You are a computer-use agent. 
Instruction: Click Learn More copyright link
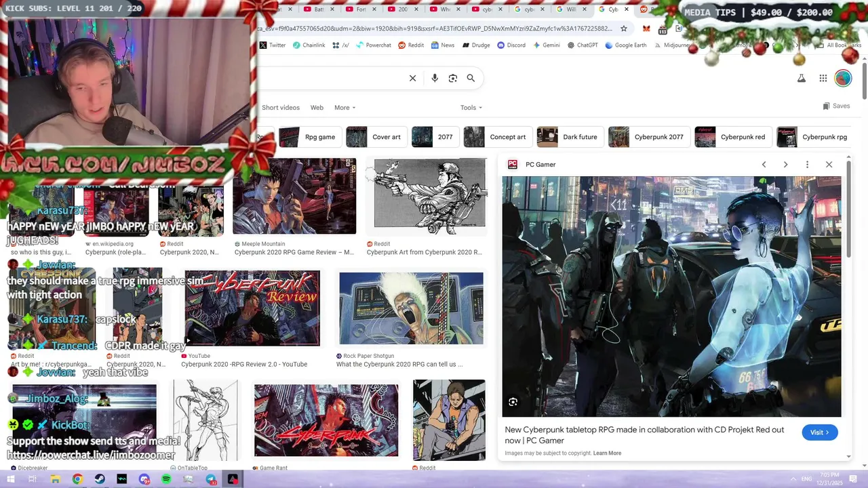[607, 453]
